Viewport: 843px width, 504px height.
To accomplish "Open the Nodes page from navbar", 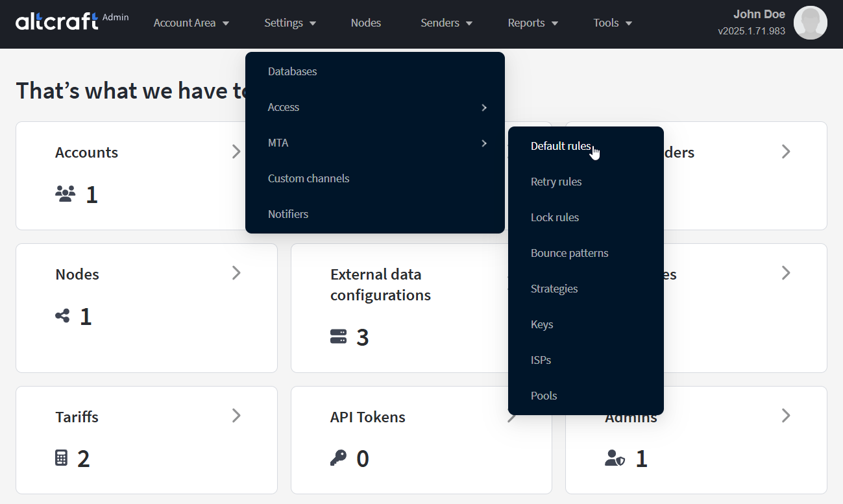I will [366, 23].
